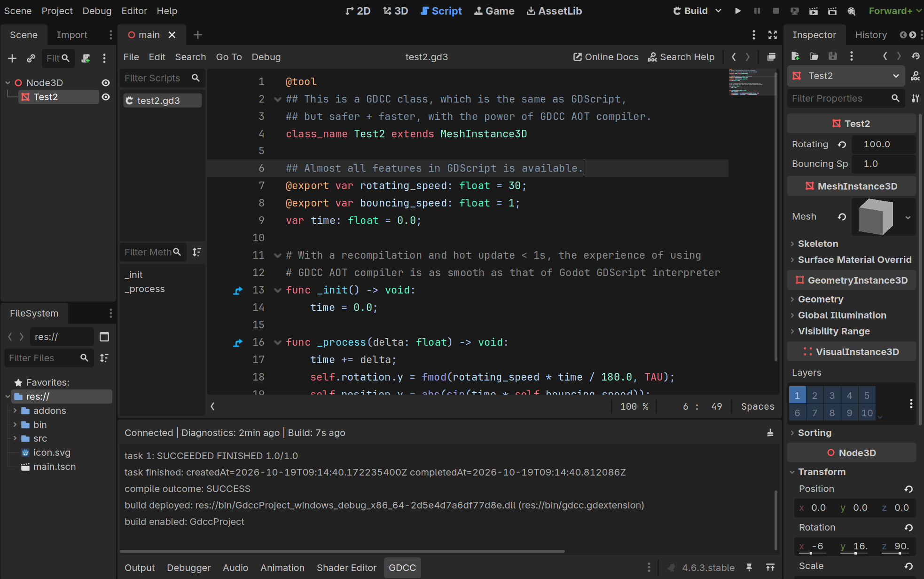Click the GDCC log horizontal scrollbar
The height and width of the screenshot is (579, 924).
(342, 551)
